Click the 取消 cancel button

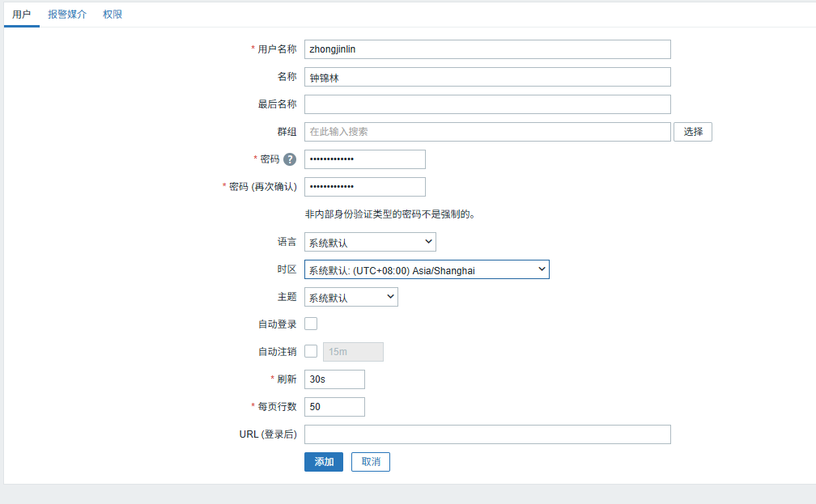(371, 461)
